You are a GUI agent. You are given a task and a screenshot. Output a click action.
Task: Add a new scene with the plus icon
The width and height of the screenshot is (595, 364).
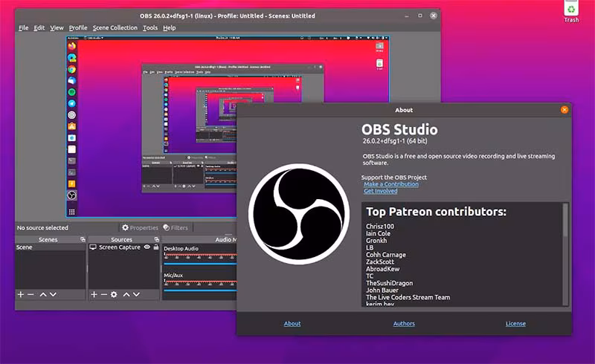(x=21, y=294)
